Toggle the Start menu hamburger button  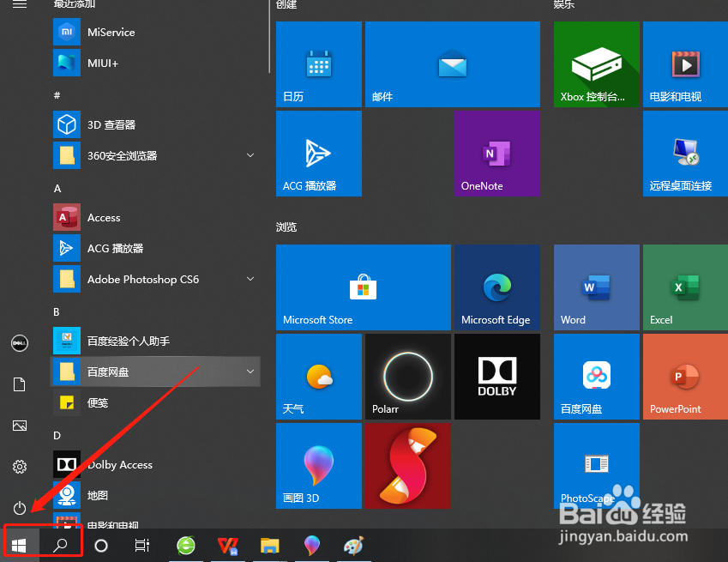click(x=20, y=4)
